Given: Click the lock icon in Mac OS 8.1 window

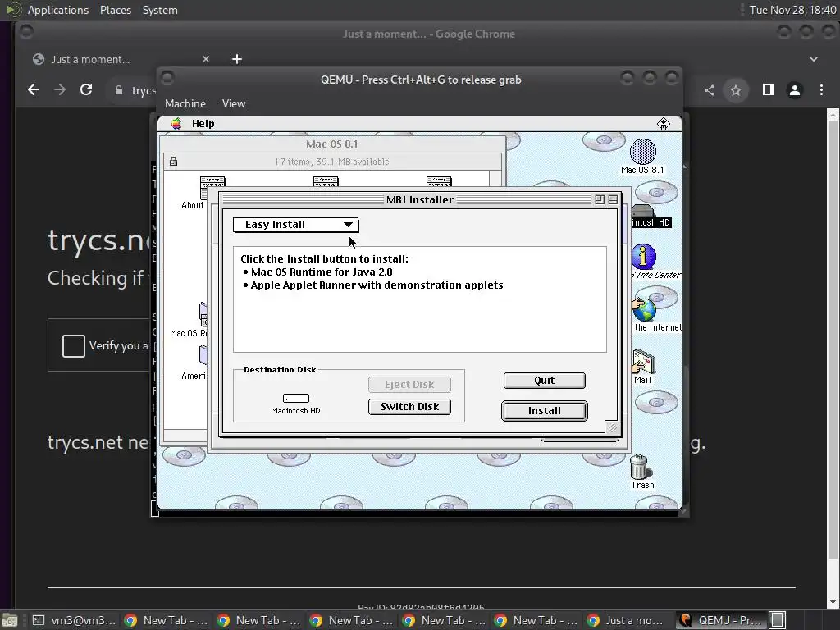Looking at the screenshot, I should point(174,162).
